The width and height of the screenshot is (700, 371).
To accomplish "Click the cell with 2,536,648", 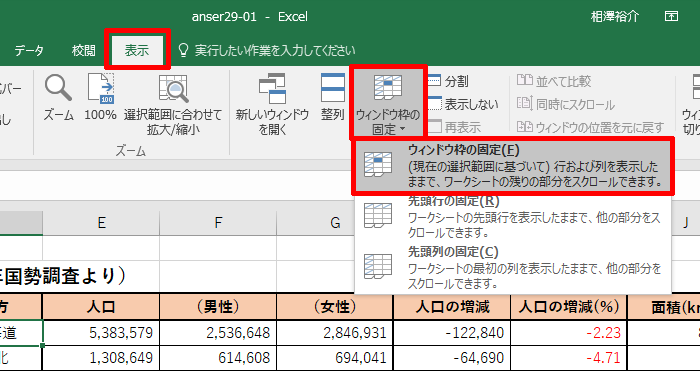I will pos(218,333).
